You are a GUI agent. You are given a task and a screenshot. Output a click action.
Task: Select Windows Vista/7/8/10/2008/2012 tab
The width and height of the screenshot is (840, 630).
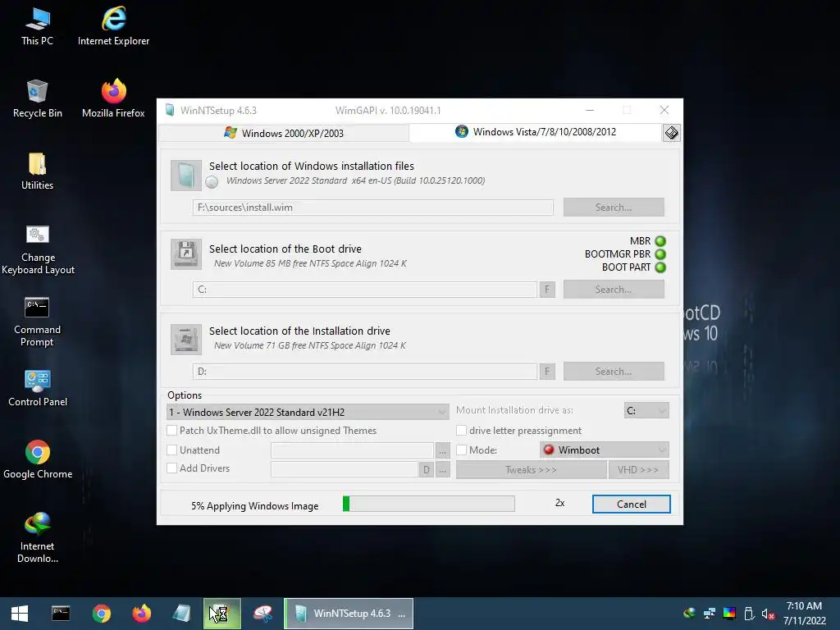pos(536,132)
